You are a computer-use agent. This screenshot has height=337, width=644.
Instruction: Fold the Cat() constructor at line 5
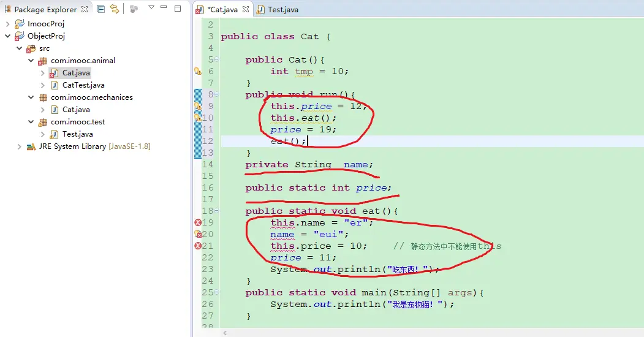(x=216, y=59)
